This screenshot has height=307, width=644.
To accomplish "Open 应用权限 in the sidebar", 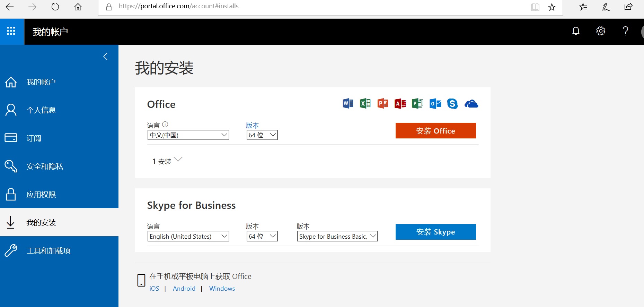I will (x=59, y=194).
